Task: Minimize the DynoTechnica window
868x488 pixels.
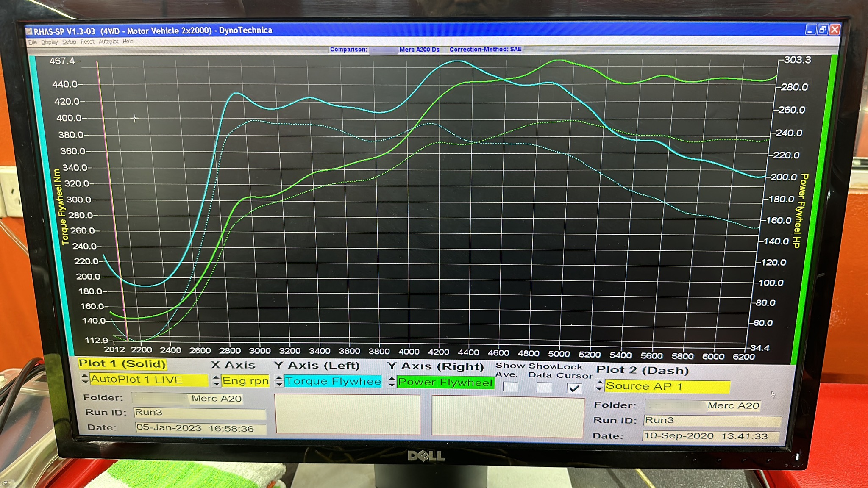Action: tap(810, 30)
